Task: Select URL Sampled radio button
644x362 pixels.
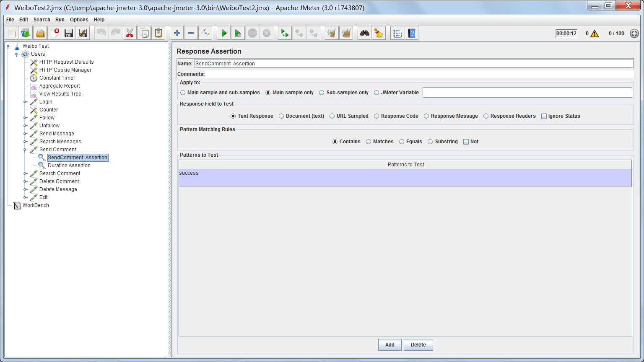Action: pos(349,116)
